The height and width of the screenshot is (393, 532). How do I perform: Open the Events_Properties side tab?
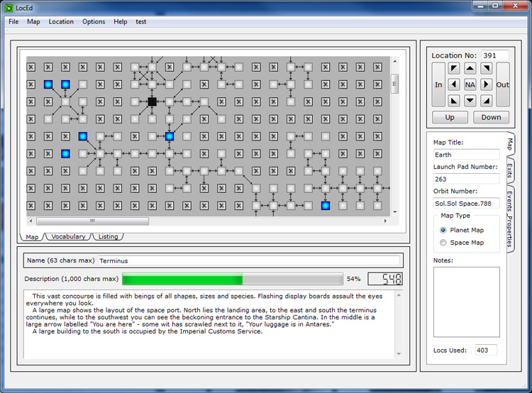510,219
